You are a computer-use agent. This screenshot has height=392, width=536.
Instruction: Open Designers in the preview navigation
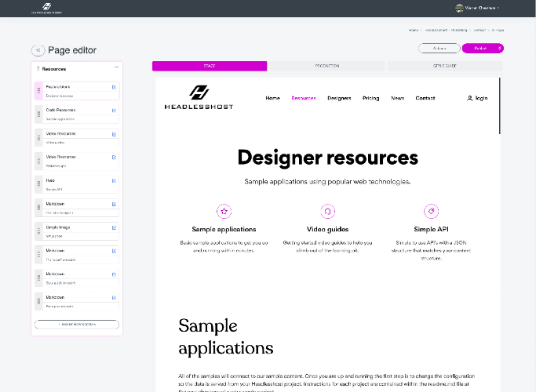tap(339, 98)
